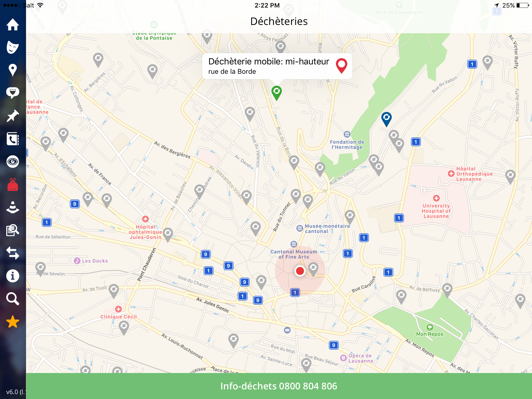Tap grey recycling pin at Hôpital ophtalmique
The height and width of the screenshot is (399, 532).
[x=168, y=235]
